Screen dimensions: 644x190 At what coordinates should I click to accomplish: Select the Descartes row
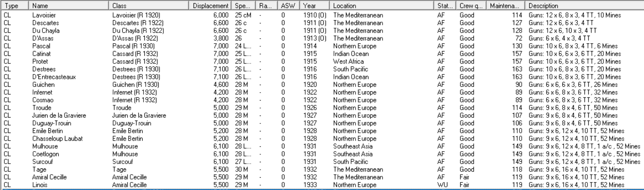point(43,23)
